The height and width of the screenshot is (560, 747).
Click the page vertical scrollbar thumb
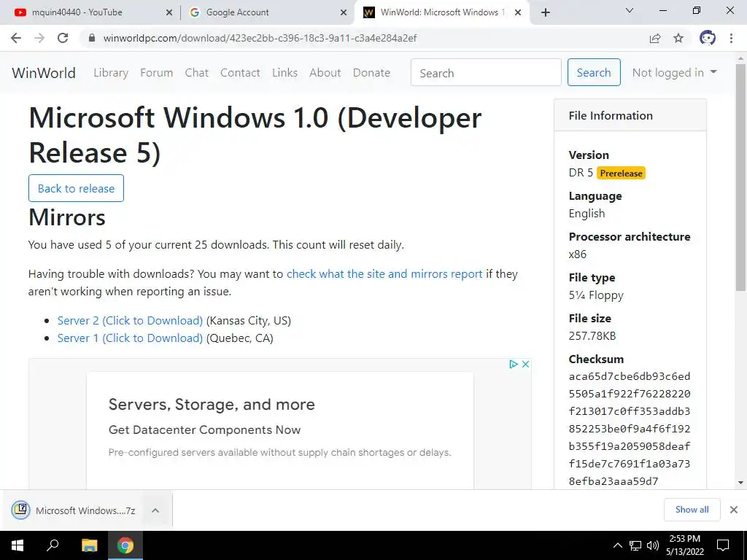click(x=741, y=176)
